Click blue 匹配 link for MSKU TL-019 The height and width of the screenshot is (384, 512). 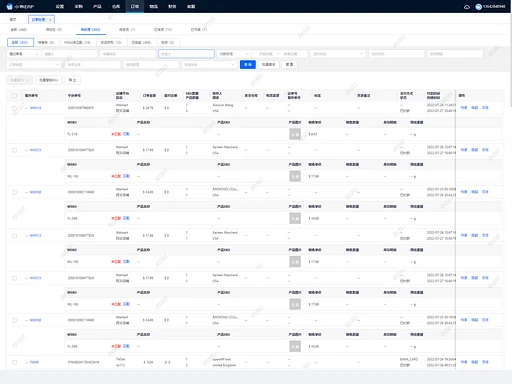pos(126,134)
